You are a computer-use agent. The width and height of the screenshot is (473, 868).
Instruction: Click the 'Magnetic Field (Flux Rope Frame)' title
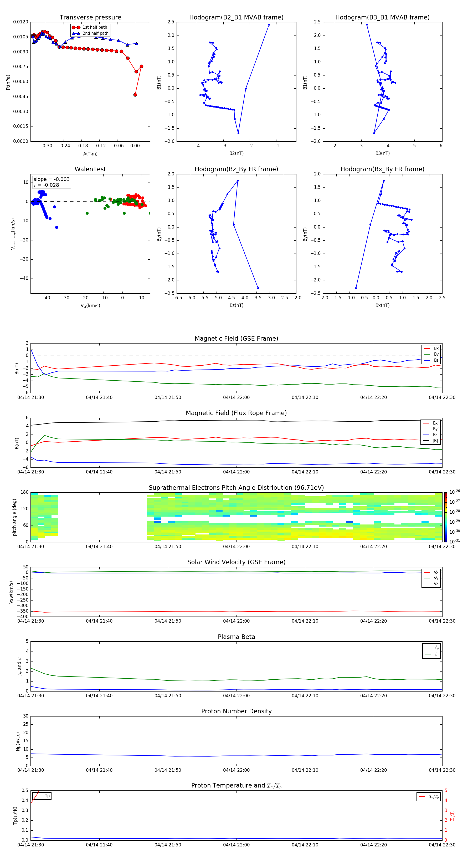coord(236,413)
